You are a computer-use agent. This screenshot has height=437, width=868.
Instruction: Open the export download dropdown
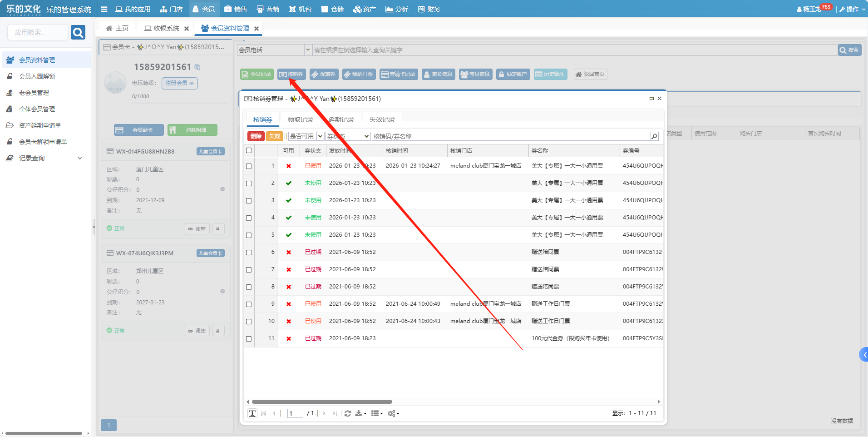[360, 413]
